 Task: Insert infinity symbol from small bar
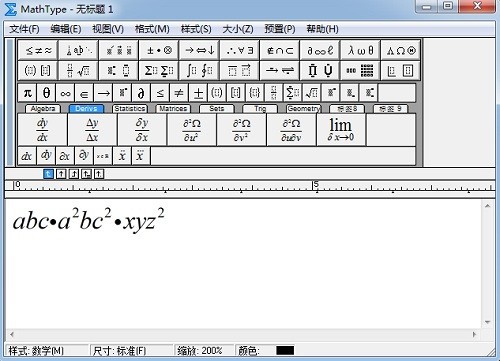(65, 93)
